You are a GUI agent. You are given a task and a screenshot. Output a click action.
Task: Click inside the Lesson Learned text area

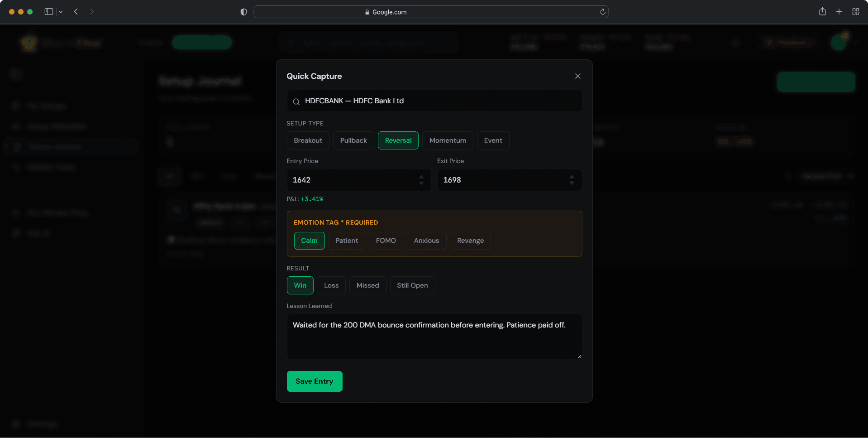434,337
